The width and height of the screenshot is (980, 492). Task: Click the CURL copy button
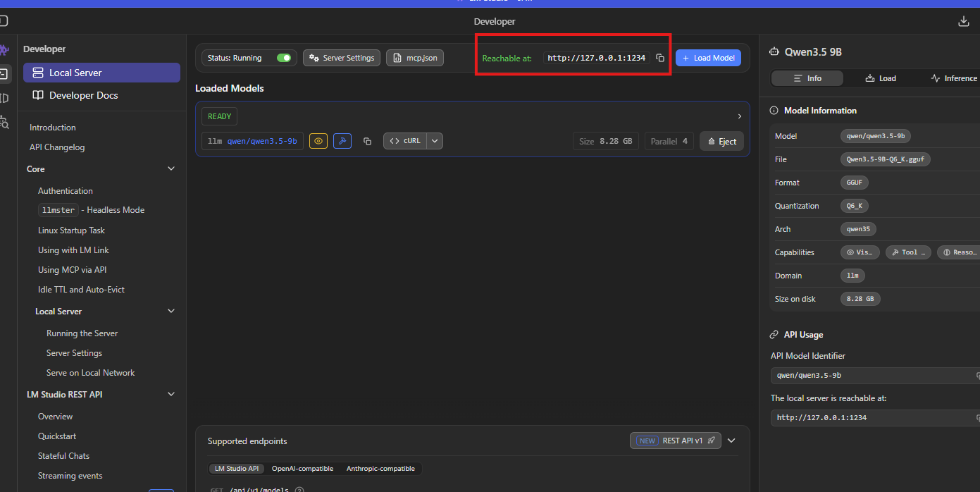click(405, 141)
